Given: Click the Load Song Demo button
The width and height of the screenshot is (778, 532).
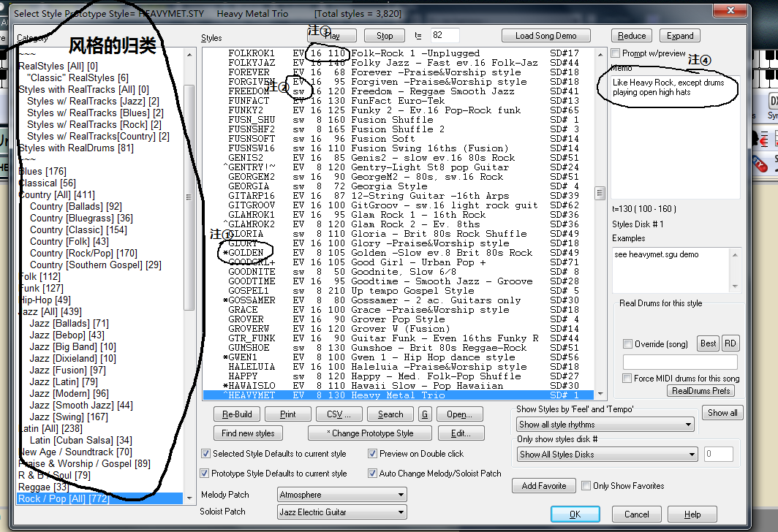Looking at the screenshot, I should pos(545,36).
